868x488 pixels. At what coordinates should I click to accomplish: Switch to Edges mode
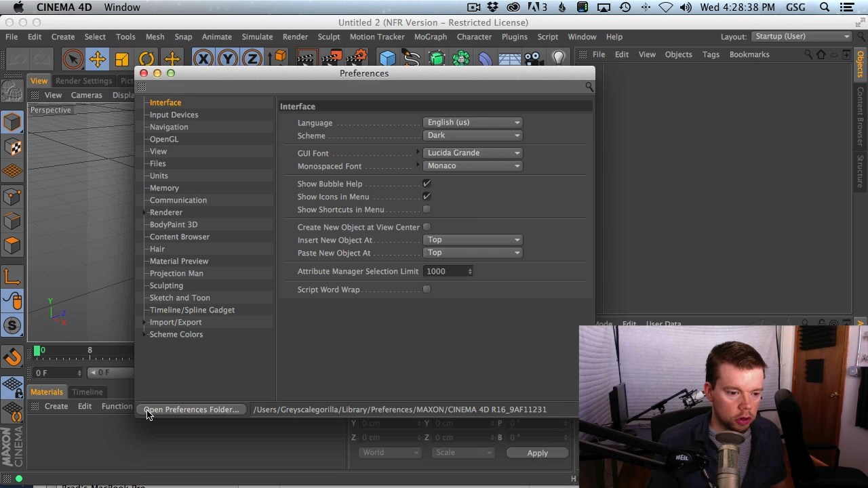(x=12, y=221)
